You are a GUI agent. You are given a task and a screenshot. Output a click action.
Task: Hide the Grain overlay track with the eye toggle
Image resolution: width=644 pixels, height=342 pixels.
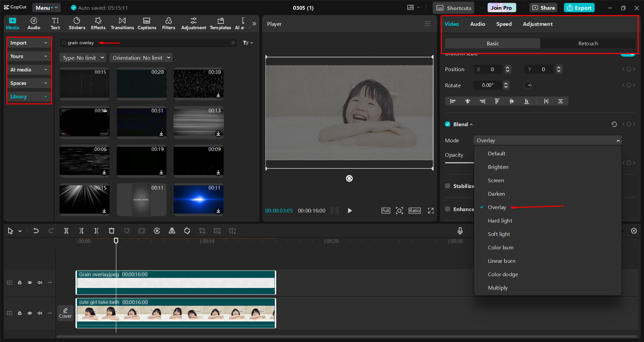click(30, 282)
